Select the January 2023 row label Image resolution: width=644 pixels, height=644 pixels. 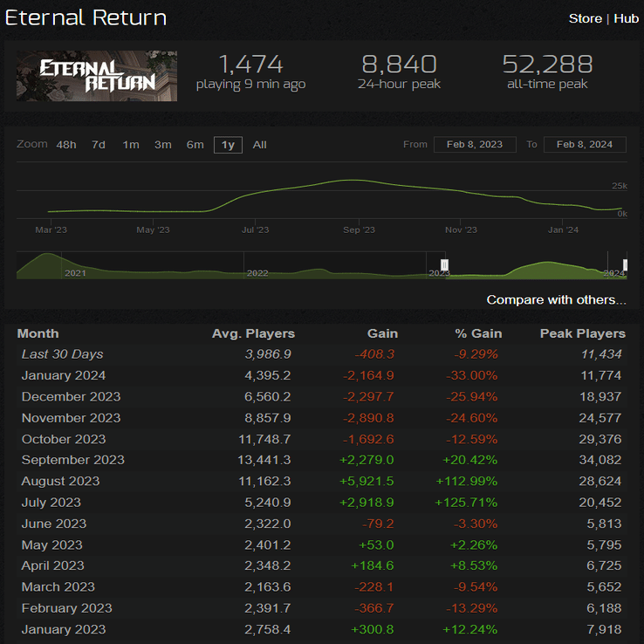point(64,630)
